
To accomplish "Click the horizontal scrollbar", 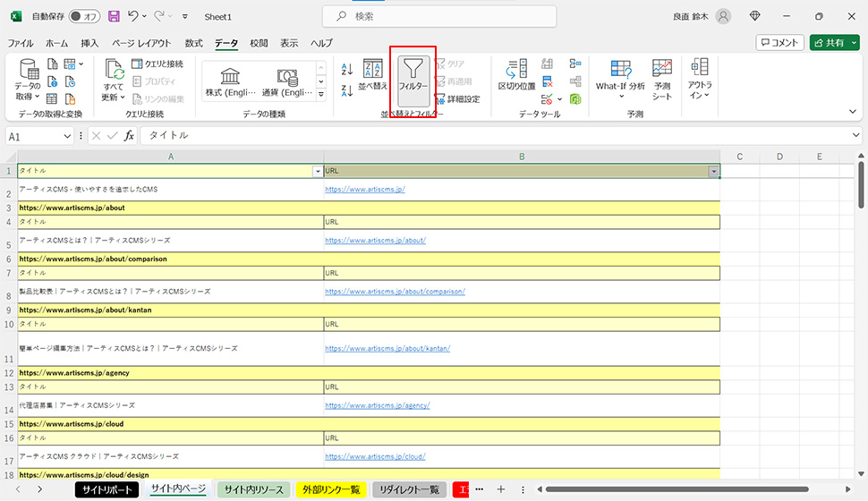I will pyautogui.click(x=677, y=489).
